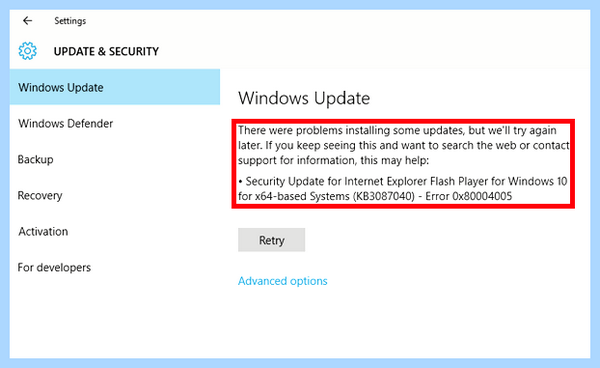600x368 pixels.
Task: Select Windows Update in the sidebar
Action: 115,87
